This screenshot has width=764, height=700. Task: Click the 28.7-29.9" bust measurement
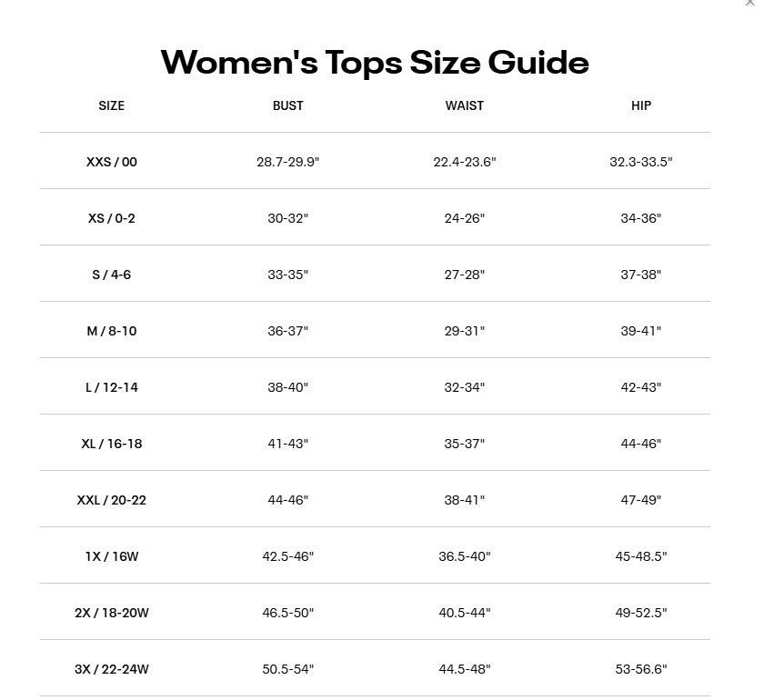[x=287, y=162]
